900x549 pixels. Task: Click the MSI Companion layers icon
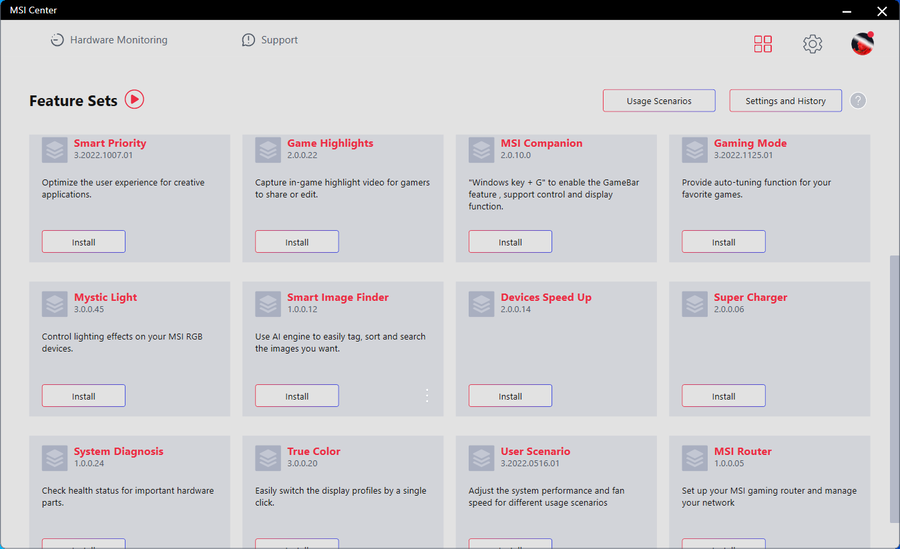[x=481, y=150]
